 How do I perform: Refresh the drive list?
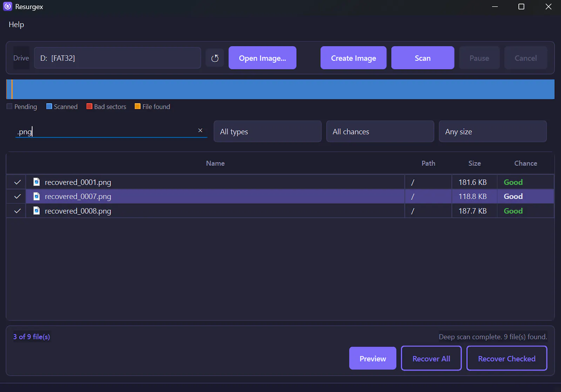point(215,58)
